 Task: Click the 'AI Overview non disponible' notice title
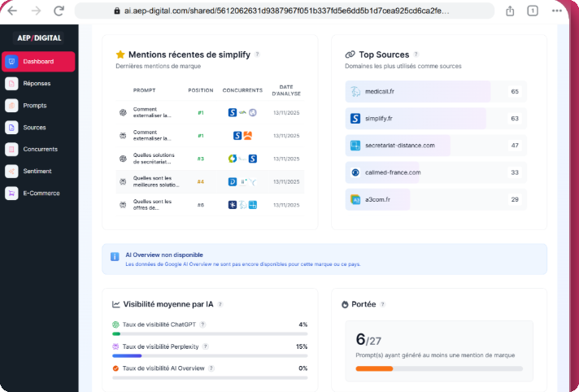tap(164, 255)
